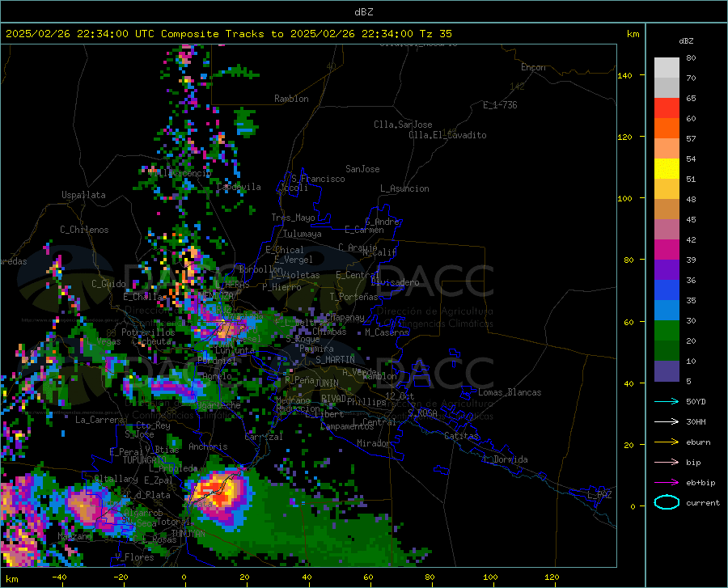Click the 140 tick on the vertical km axis

pos(624,76)
